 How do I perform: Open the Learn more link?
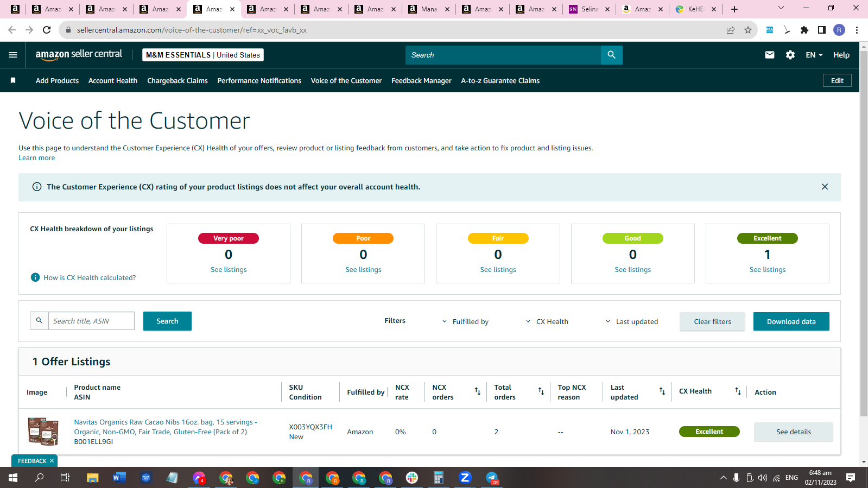(x=36, y=158)
